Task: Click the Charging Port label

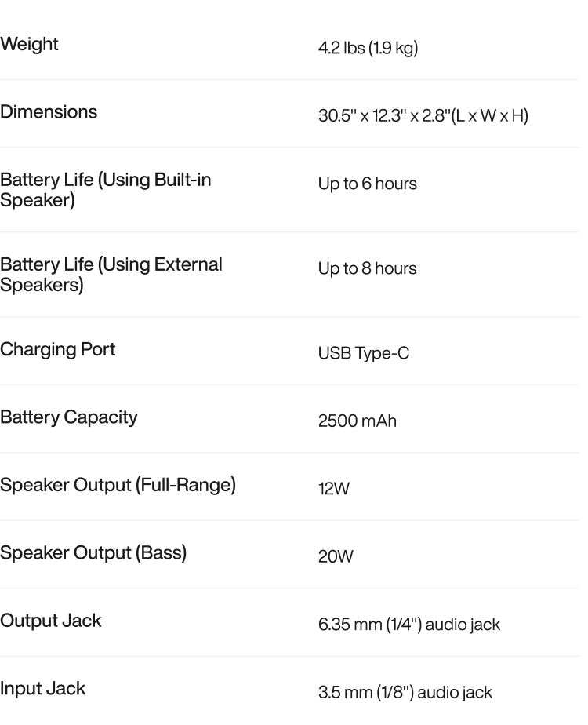Action: (57, 349)
